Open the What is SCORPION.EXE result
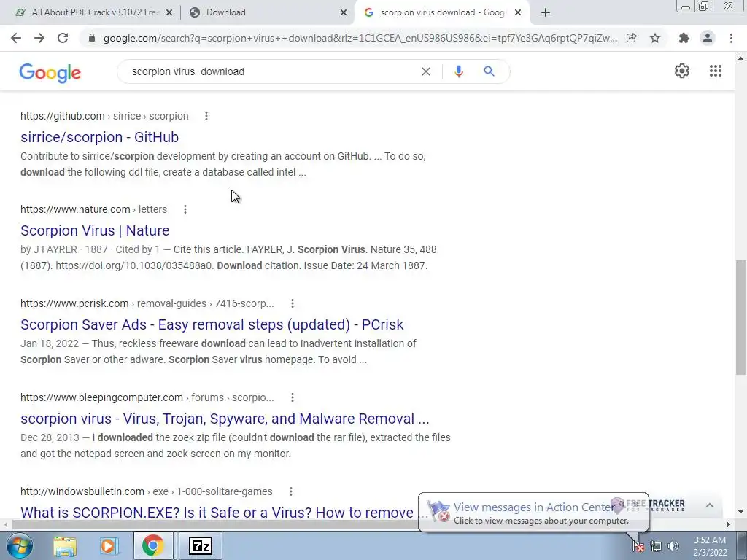The image size is (747, 560). [x=218, y=513]
